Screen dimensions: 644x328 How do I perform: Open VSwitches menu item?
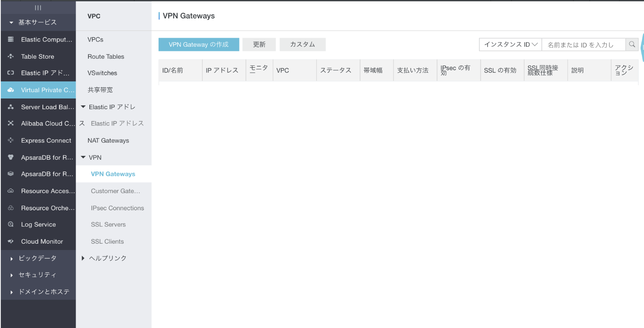[x=102, y=73]
